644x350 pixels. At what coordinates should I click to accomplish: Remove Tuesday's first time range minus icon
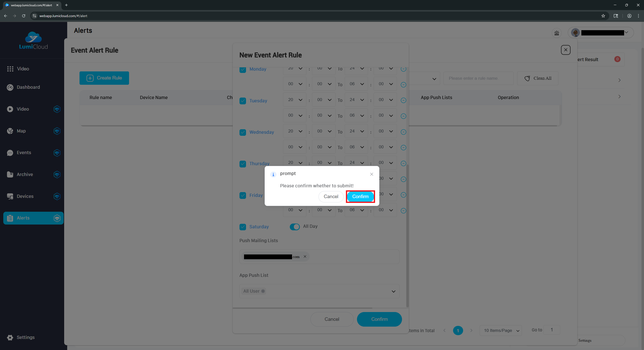(x=403, y=100)
